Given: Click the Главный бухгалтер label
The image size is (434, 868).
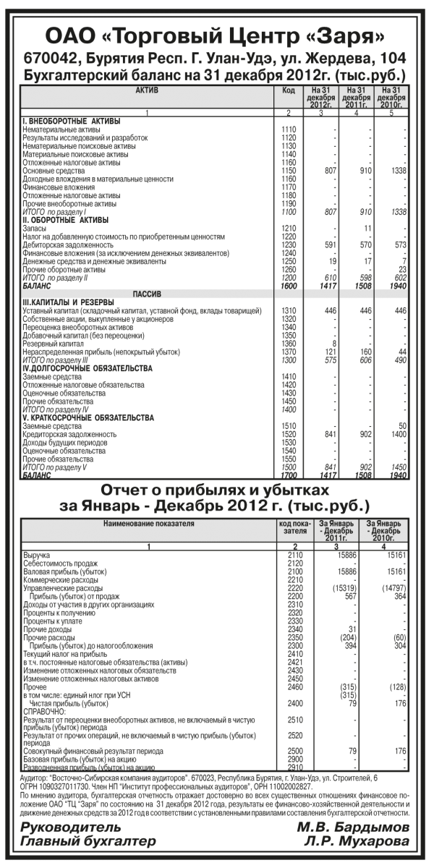Looking at the screenshot, I should [x=88, y=842].
